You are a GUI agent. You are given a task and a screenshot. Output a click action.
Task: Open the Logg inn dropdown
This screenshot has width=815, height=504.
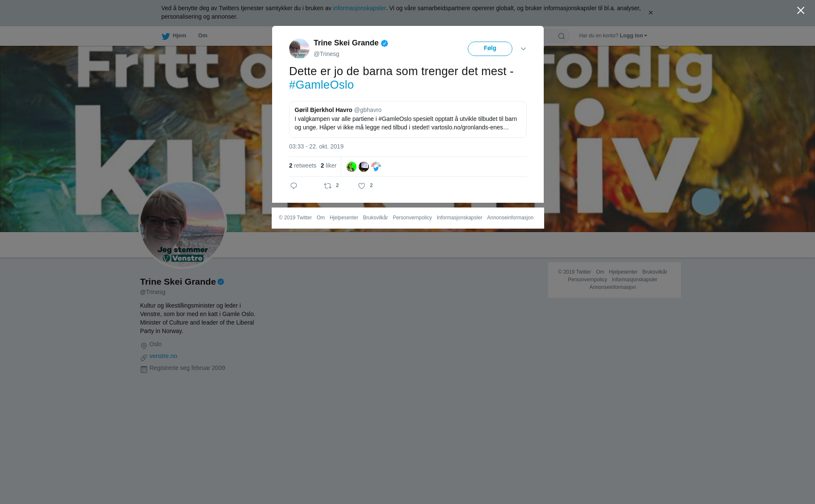pyautogui.click(x=633, y=36)
